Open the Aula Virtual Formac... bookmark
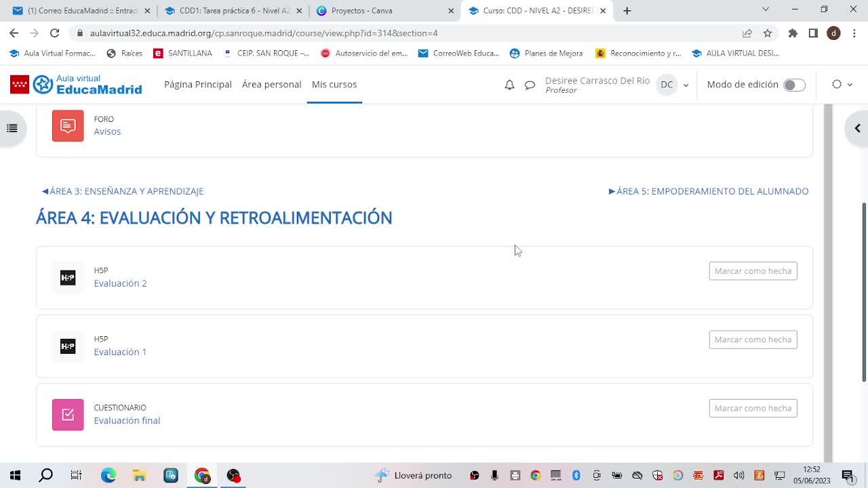Image resolution: width=868 pixels, height=488 pixels. 52,53
